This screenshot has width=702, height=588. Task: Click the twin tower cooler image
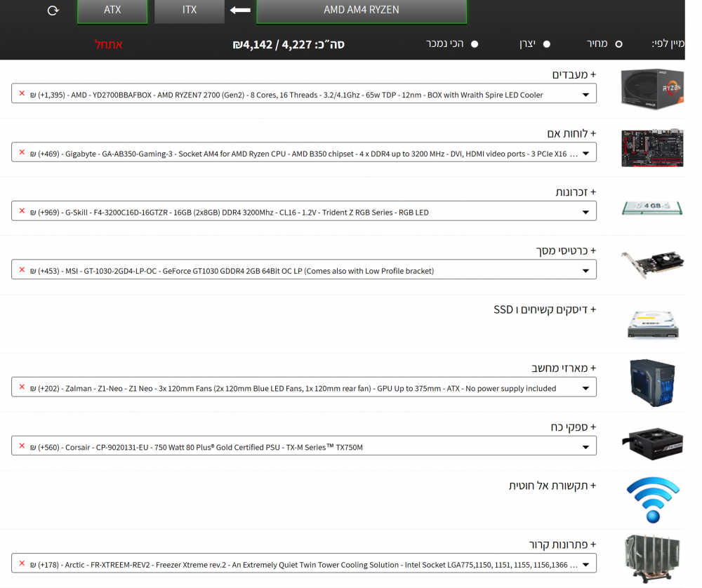pyautogui.click(x=653, y=559)
